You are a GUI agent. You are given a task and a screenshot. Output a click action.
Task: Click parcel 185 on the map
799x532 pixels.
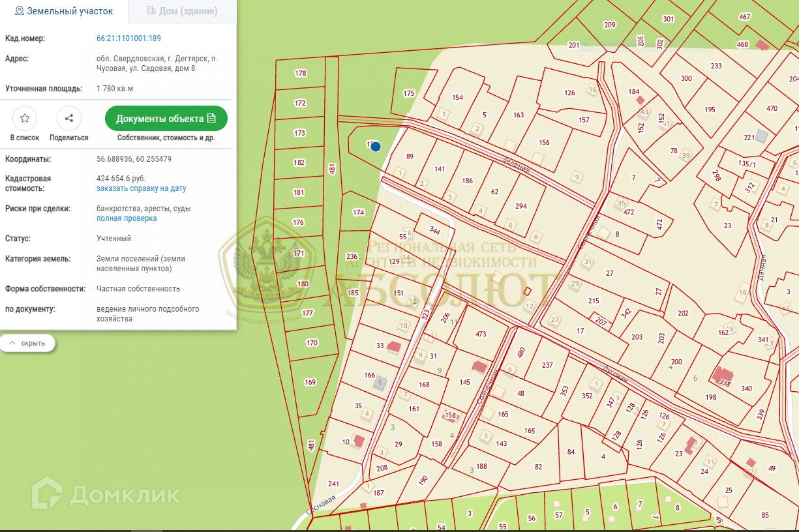point(353,293)
